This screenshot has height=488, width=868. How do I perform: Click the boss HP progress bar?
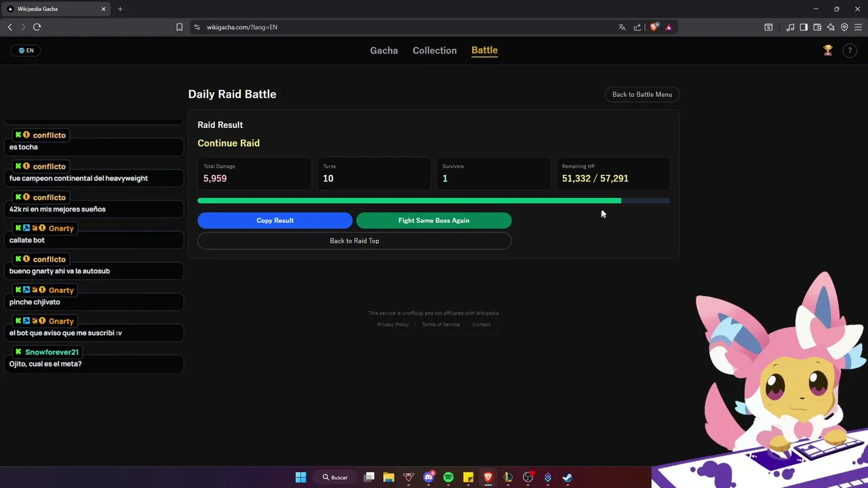(x=434, y=201)
